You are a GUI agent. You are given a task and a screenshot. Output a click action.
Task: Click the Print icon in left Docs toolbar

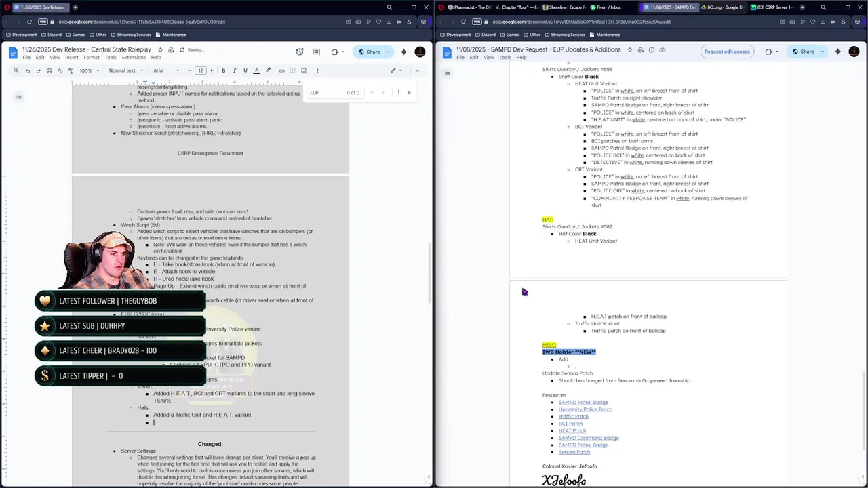click(x=50, y=70)
